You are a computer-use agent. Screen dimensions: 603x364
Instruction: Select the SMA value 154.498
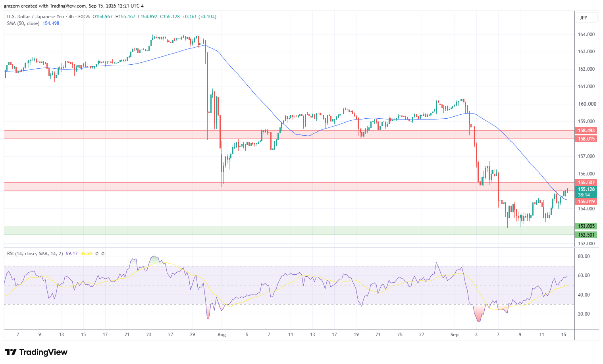(x=51, y=23)
